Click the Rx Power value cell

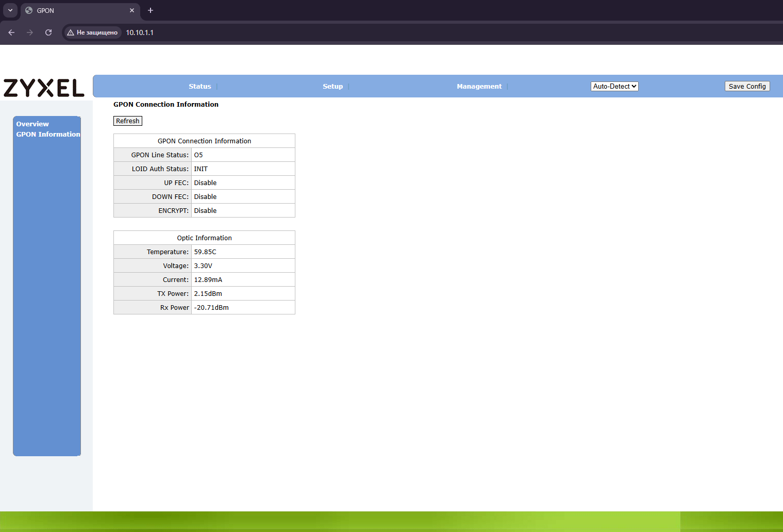coord(243,307)
